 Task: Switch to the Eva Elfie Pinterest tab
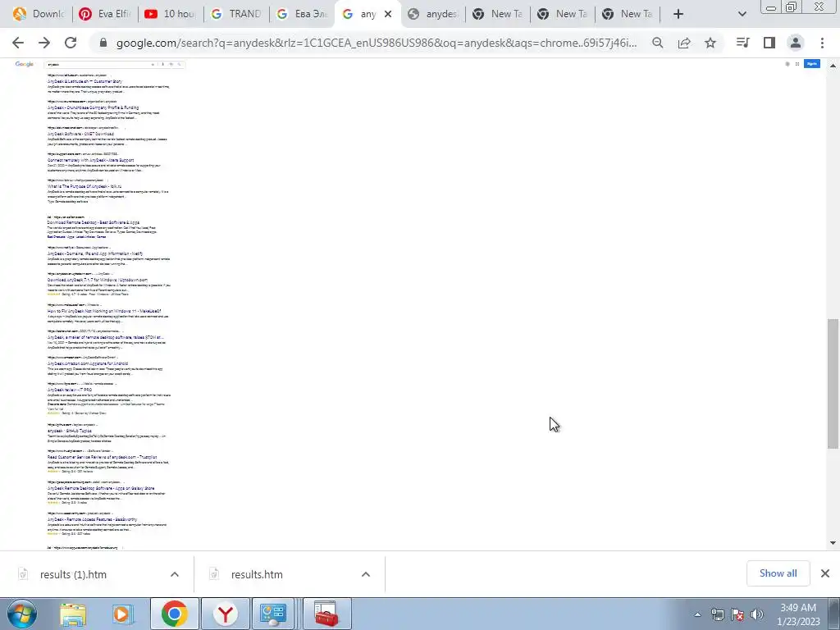pos(105,14)
